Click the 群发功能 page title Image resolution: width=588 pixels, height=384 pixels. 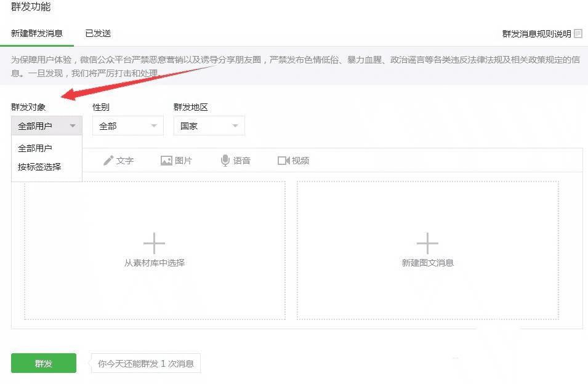tap(30, 7)
